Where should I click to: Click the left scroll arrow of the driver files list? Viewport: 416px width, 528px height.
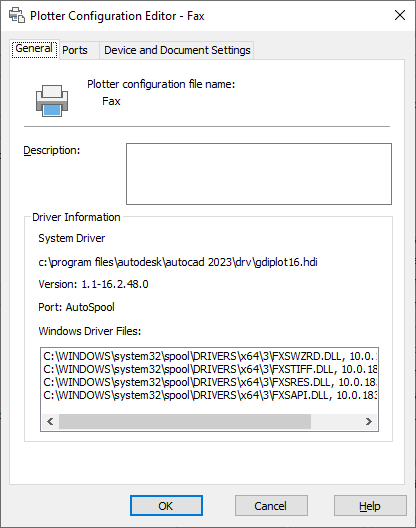coord(50,421)
